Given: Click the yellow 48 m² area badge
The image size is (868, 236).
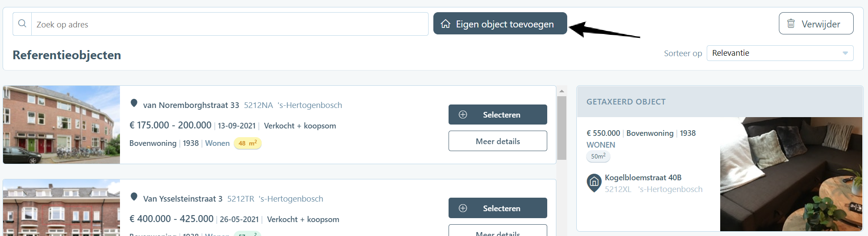Looking at the screenshot, I should pos(247,143).
